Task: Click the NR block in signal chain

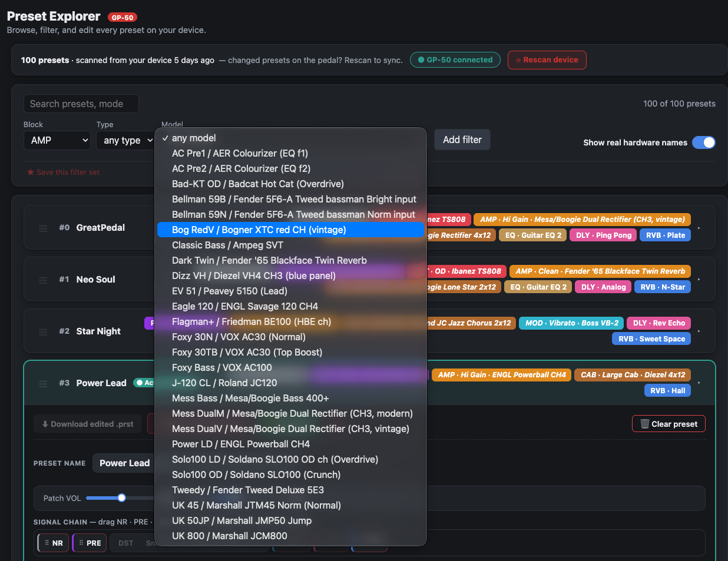Action: [54, 543]
